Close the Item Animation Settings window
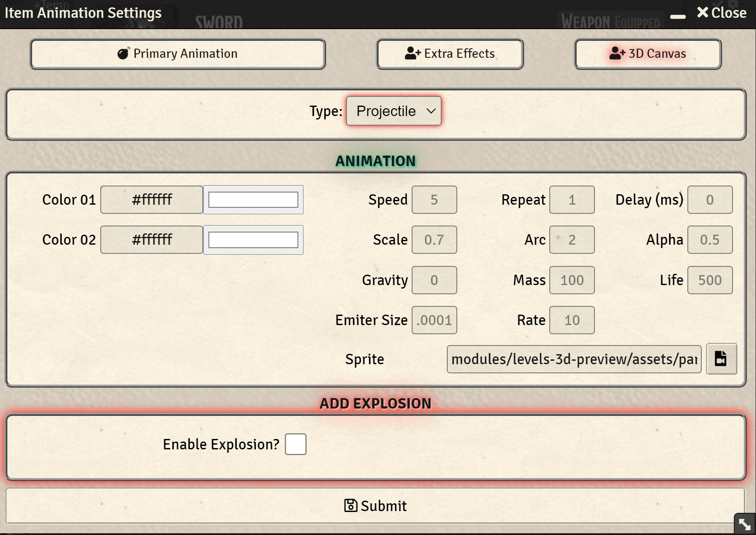The image size is (756, 535). [722, 13]
